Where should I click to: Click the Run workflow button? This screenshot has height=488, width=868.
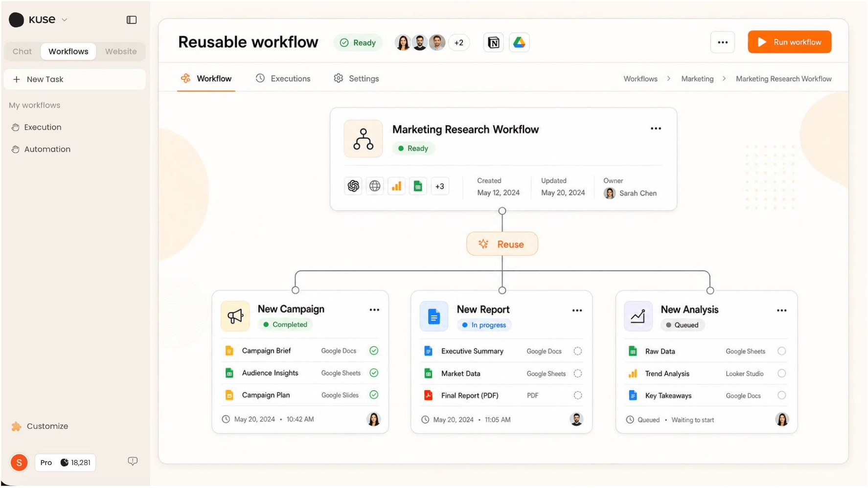(790, 42)
